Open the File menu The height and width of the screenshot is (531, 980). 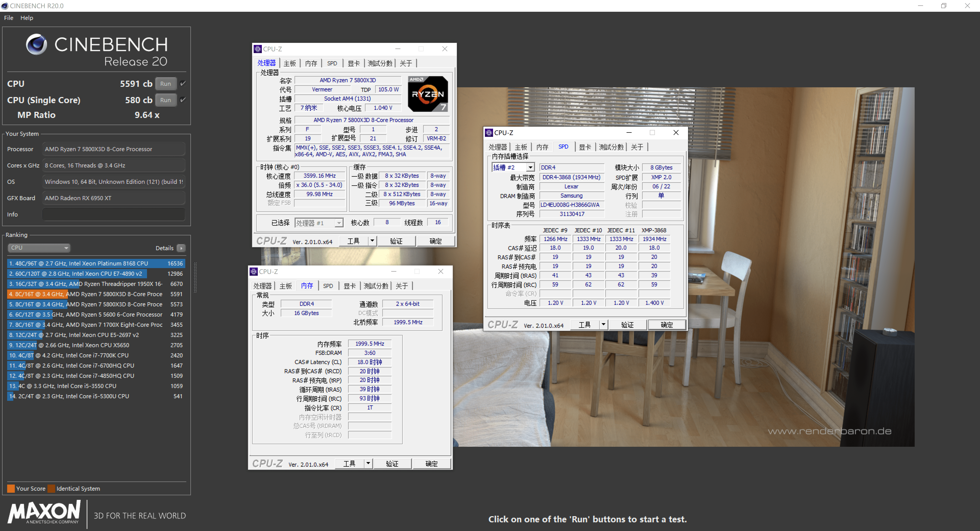8,18
